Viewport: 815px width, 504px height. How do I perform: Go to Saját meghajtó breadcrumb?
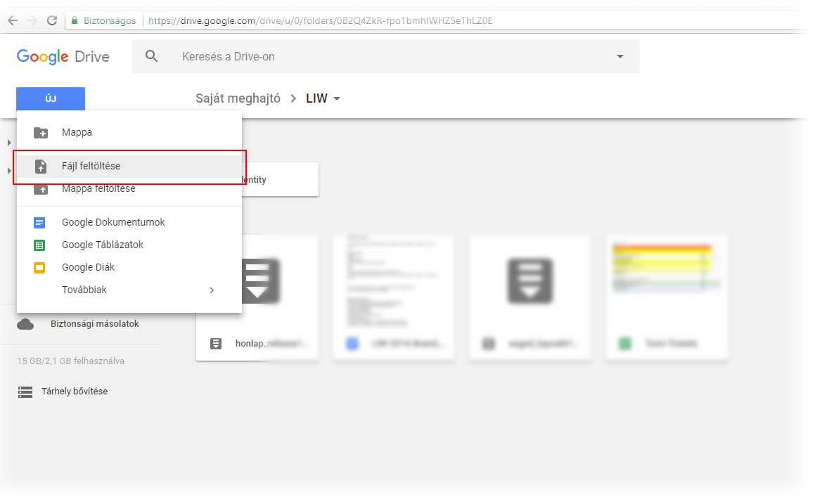[238, 98]
